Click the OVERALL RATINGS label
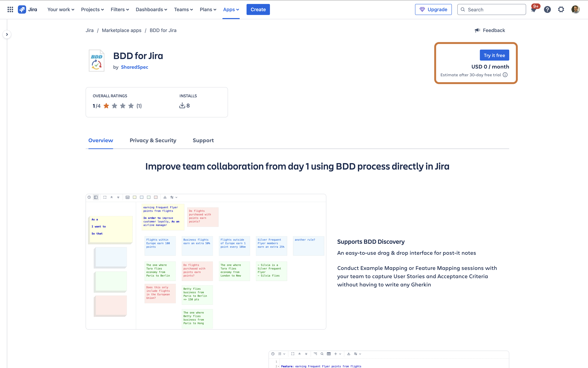The image size is (588, 368). (x=110, y=96)
